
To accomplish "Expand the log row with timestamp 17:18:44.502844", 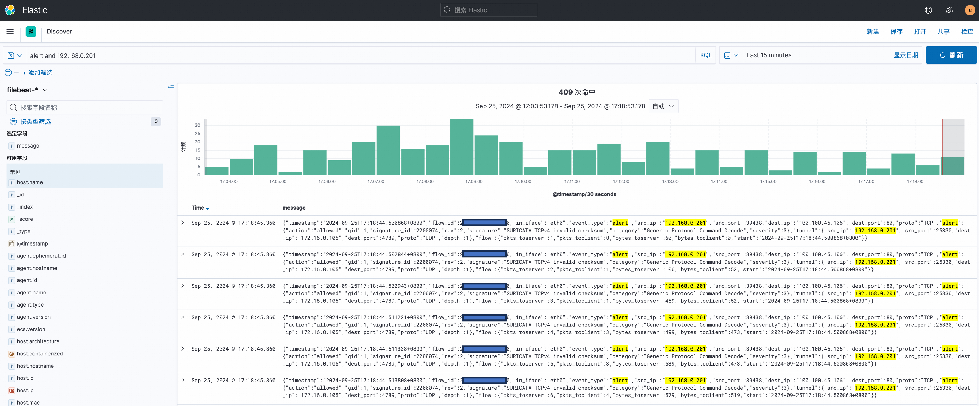I will point(183,254).
